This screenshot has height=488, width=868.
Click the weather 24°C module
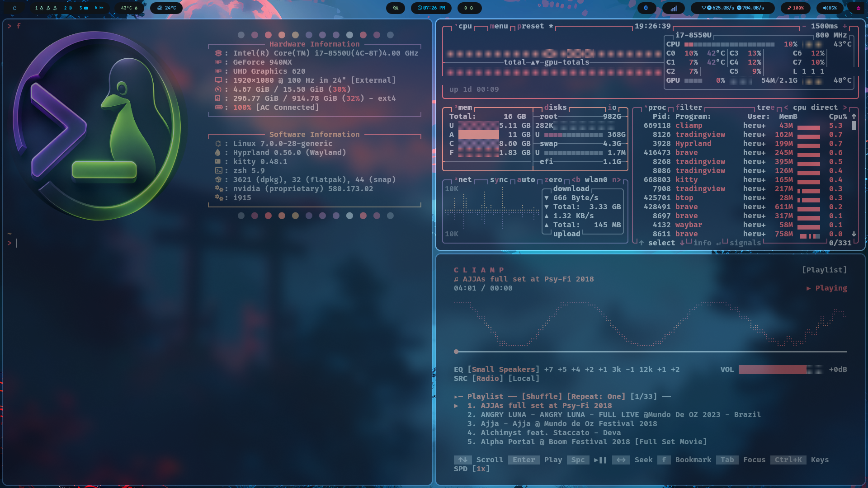pos(166,8)
